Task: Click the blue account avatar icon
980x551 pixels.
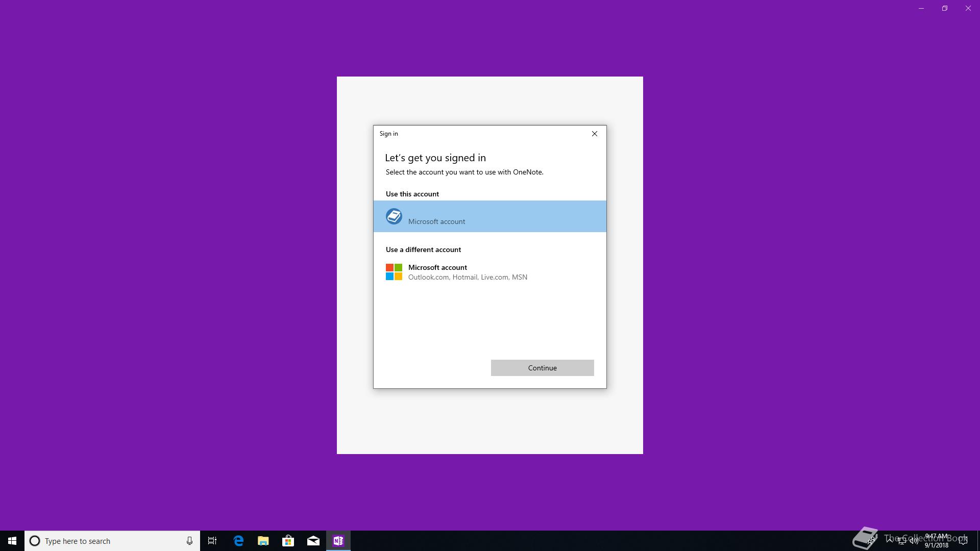Action: pyautogui.click(x=394, y=216)
